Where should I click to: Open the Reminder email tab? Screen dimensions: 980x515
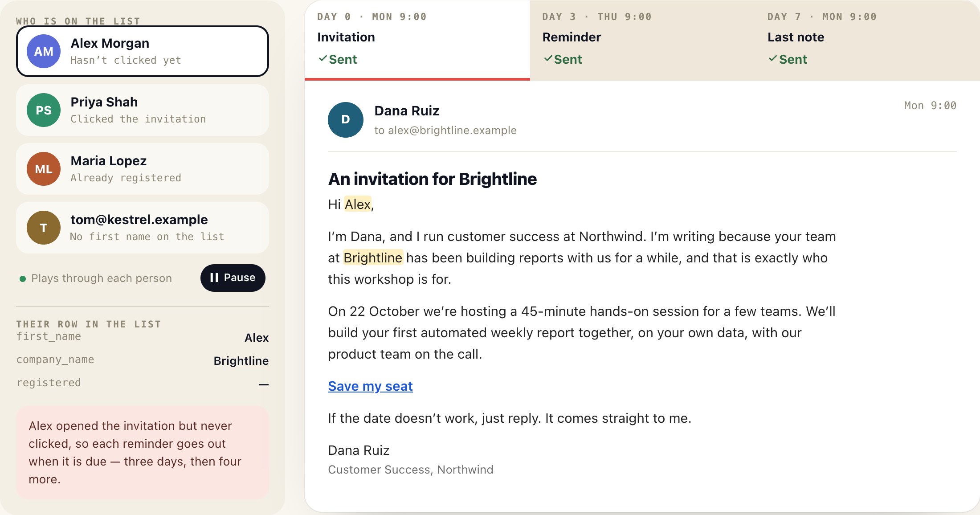(x=642, y=40)
